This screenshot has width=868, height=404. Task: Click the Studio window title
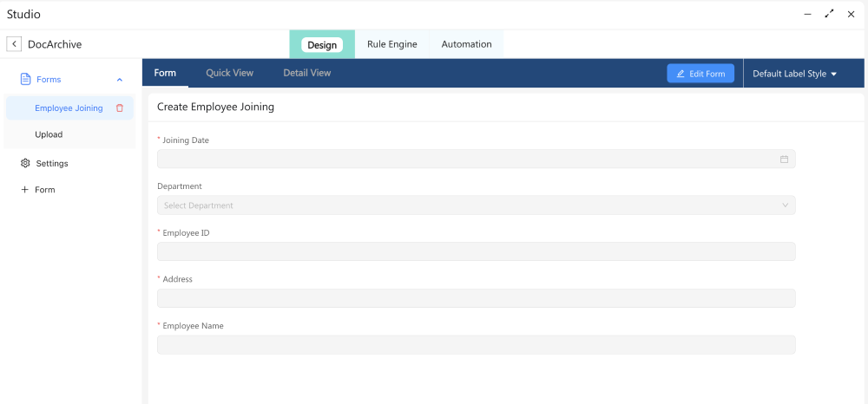click(23, 15)
